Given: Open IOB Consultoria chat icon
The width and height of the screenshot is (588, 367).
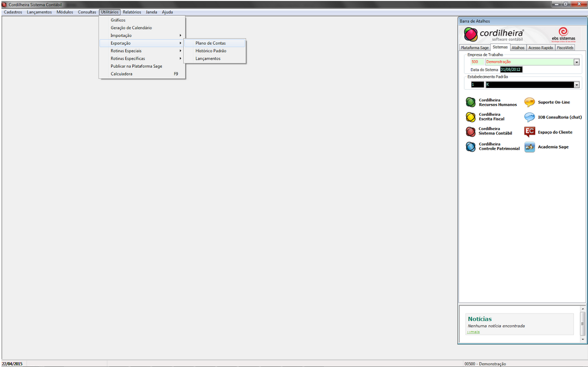Looking at the screenshot, I should 530,117.
